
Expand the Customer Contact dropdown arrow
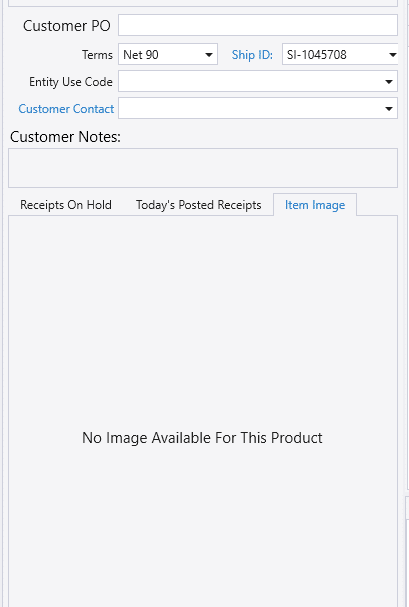389,108
